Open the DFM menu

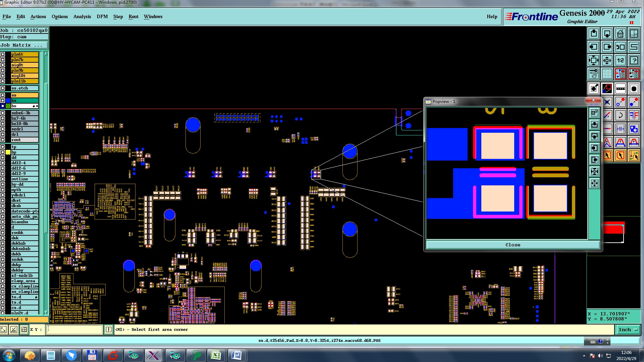pos(102,16)
